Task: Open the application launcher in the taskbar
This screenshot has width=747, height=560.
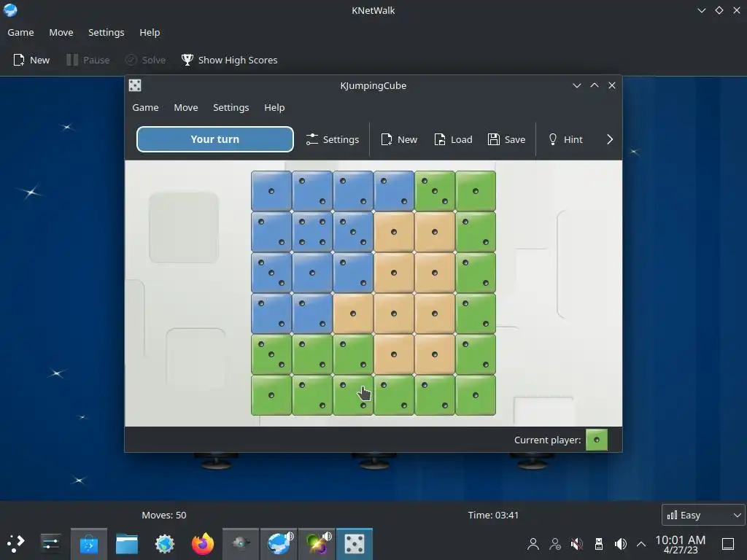Action: 16,543
